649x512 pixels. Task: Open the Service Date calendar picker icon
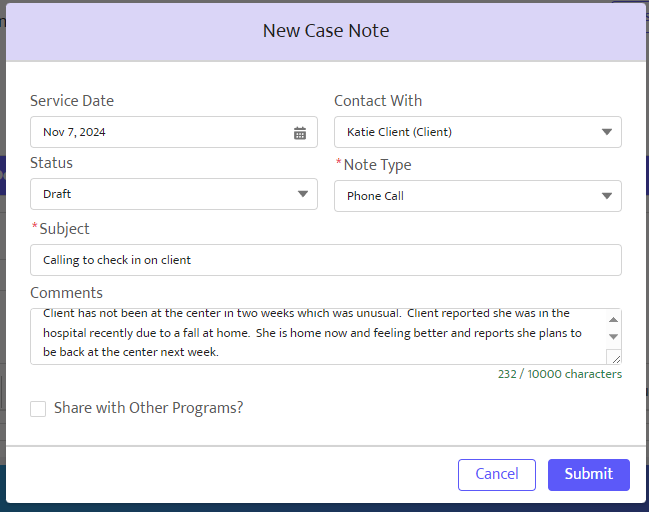(x=300, y=133)
